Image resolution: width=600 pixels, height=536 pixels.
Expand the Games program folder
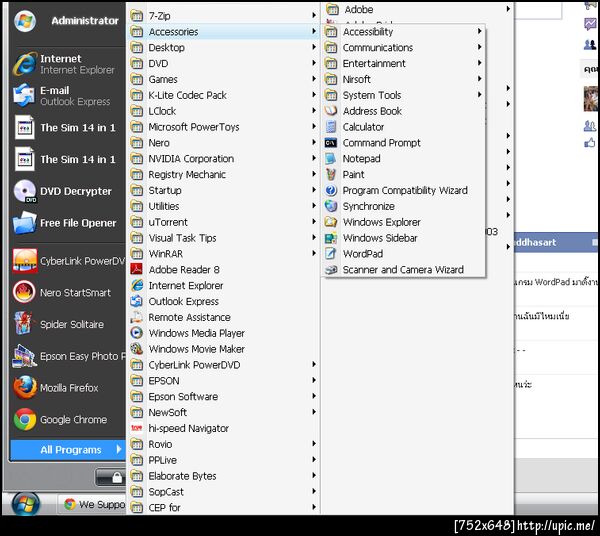coord(223,79)
